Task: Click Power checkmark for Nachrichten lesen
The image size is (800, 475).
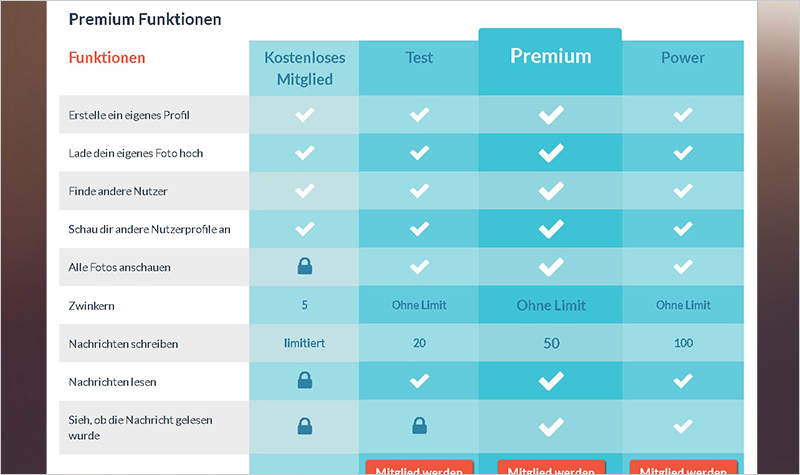Action: tap(683, 381)
